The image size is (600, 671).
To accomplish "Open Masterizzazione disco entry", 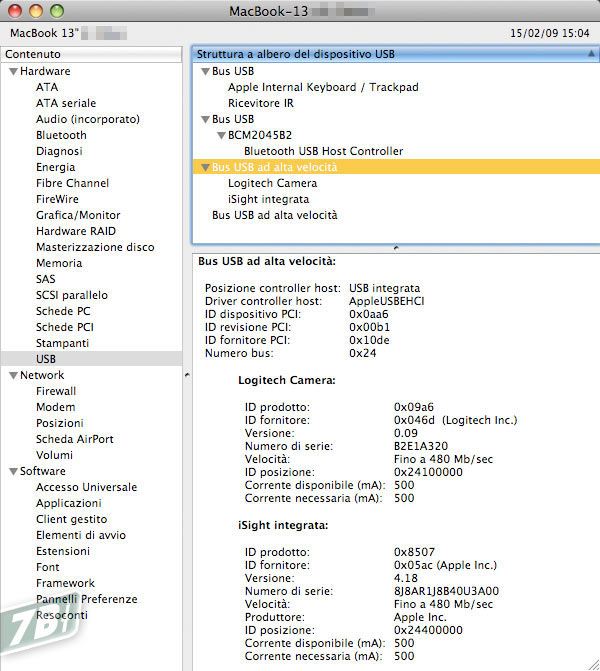I will click(95, 247).
